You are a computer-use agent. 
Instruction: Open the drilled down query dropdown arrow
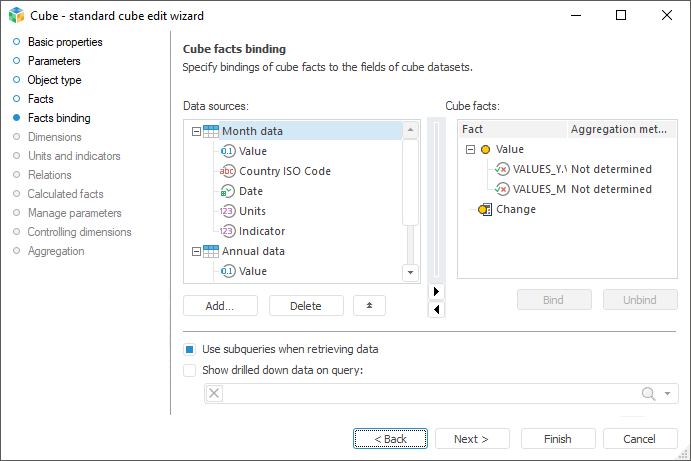[x=668, y=394]
